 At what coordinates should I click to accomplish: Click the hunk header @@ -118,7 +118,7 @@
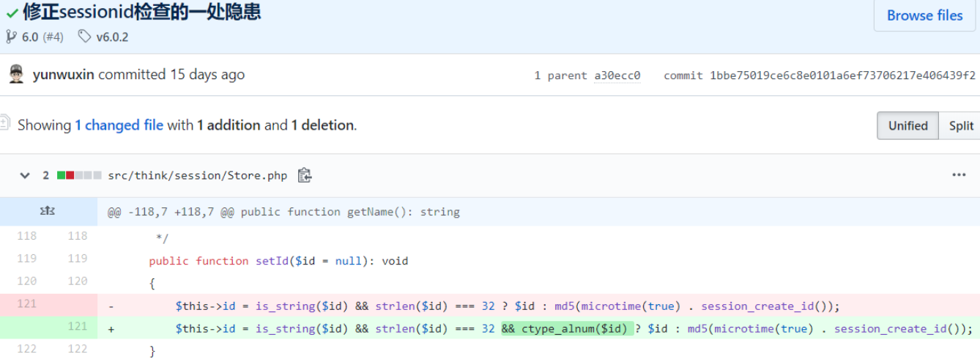pyautogui.click(x=170, y=212)
